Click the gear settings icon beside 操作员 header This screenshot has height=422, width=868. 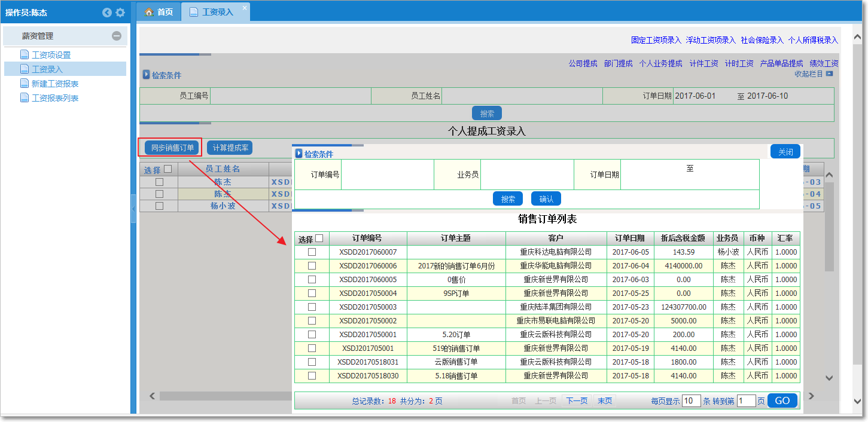click(121, 11)
